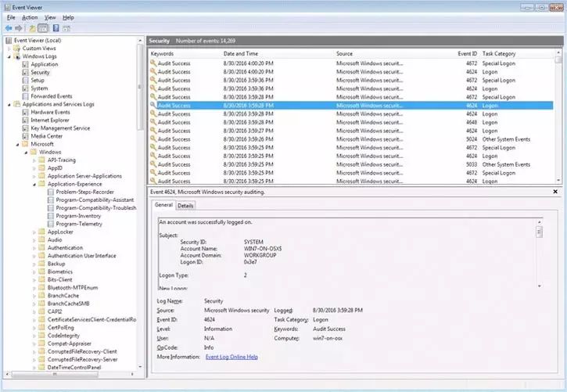Select the Event Viewer (Local) root icon
567x392 pixels.
click(9, 41)
